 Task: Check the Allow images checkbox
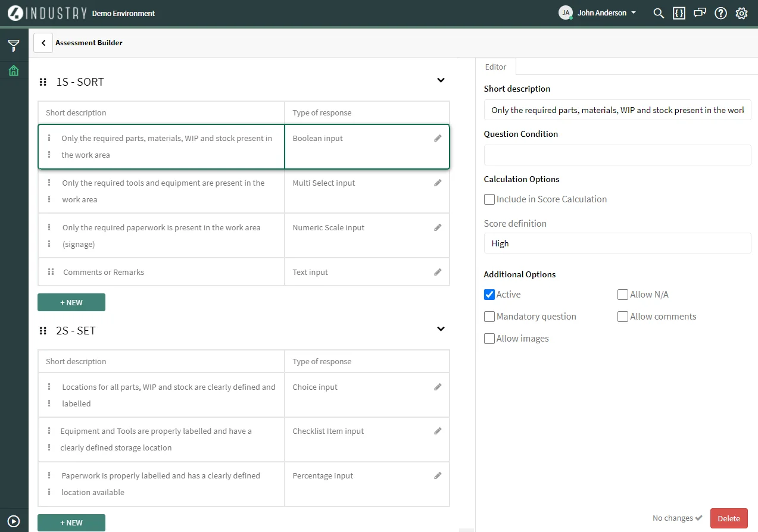[489, 339]
